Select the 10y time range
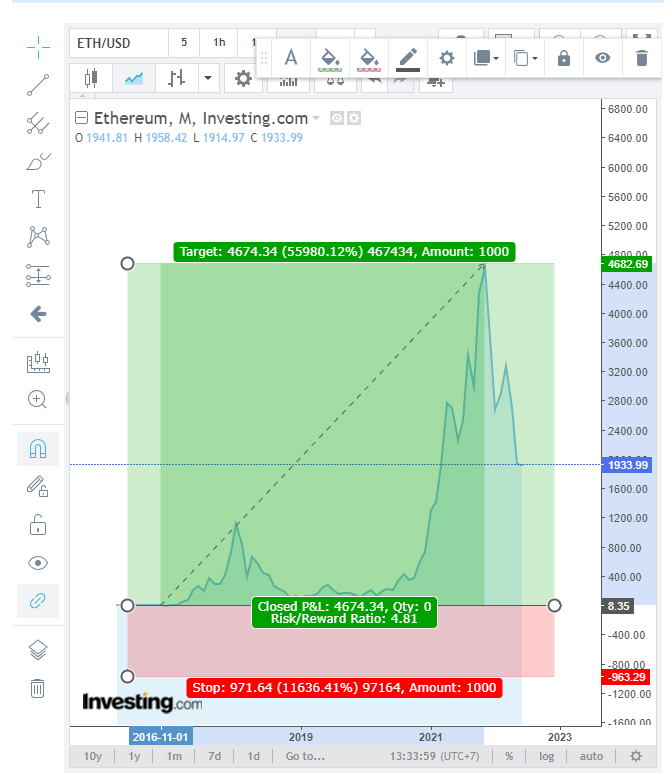 click(92, 756)
